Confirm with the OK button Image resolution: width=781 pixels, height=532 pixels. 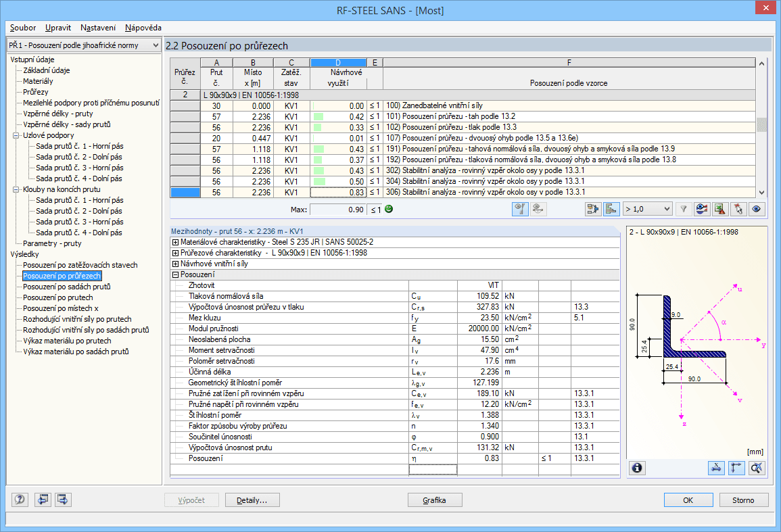click(x=688, y=500)
